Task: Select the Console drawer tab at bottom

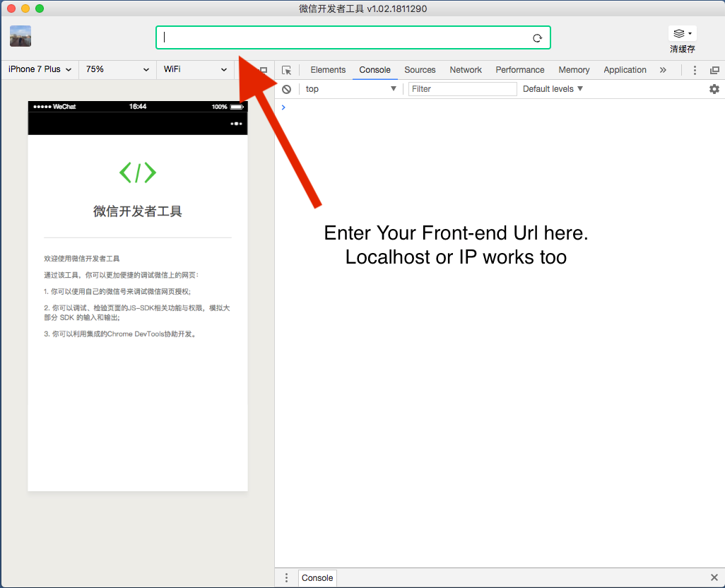Action: [x=317, y=577]
